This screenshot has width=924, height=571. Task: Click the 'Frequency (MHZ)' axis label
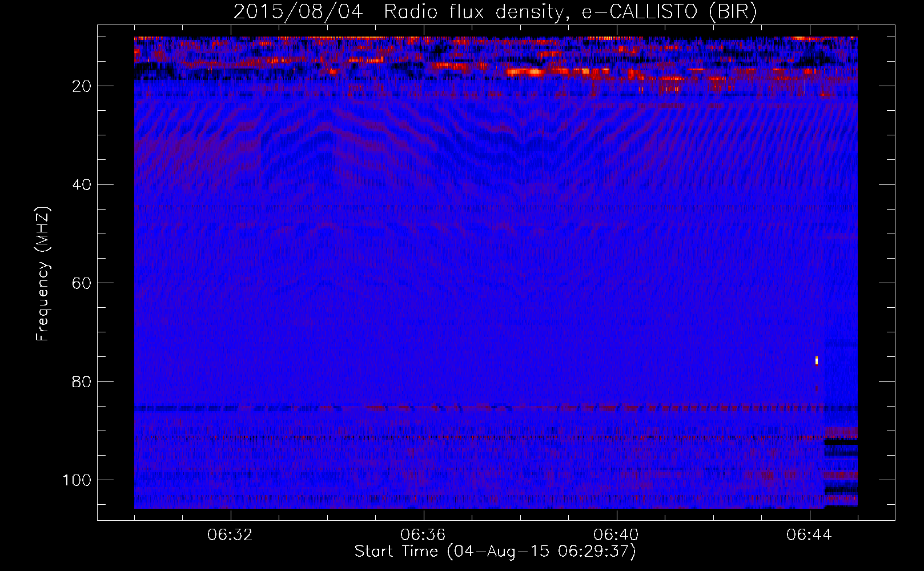[43, 274]
